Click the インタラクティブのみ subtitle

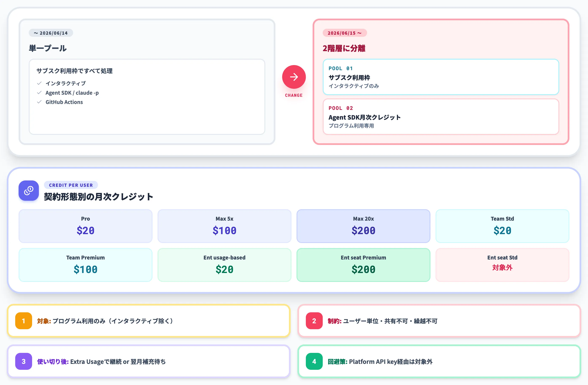point(354,86)
